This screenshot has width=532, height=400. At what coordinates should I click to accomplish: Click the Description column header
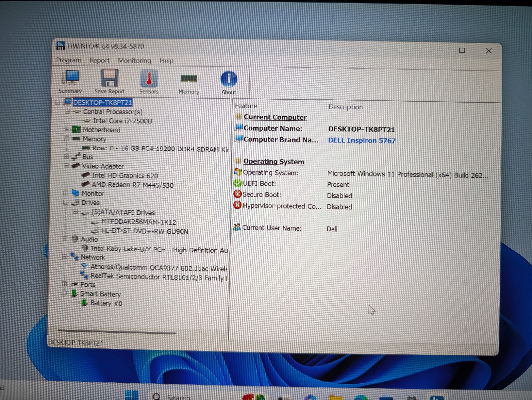pyautogui.click(x=345, y=107)
